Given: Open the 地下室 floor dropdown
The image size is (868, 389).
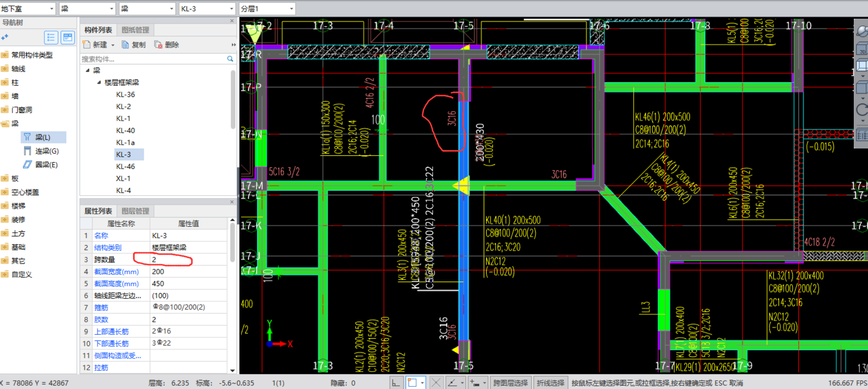Looking at the screenshot, I should (x=27, y=9).
